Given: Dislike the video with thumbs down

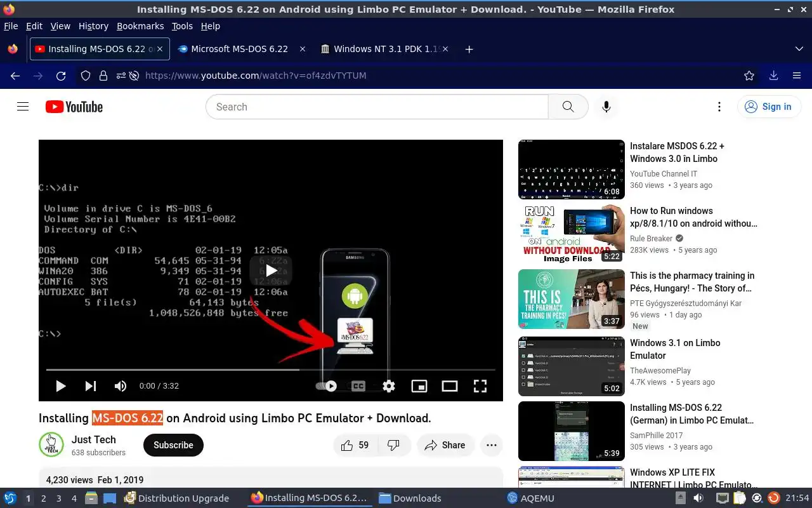Looking at the screenshot, I should pos(393,445).
